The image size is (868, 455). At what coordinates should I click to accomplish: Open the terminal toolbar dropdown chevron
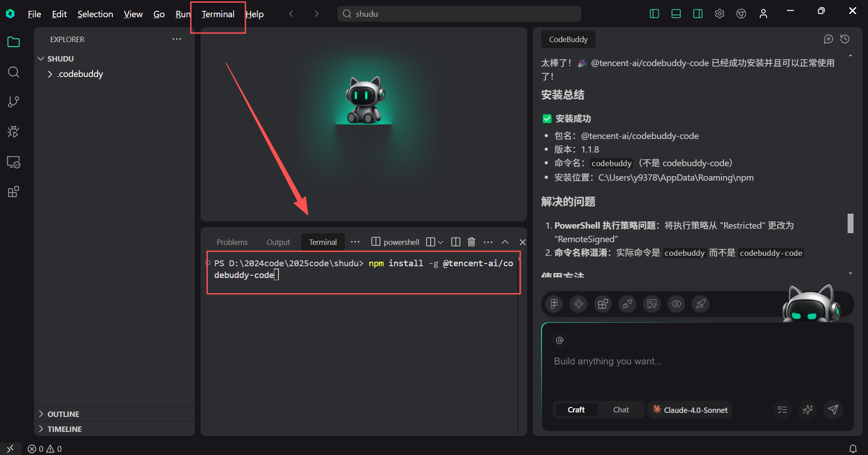pyautogui.click(x=441, y=242)
